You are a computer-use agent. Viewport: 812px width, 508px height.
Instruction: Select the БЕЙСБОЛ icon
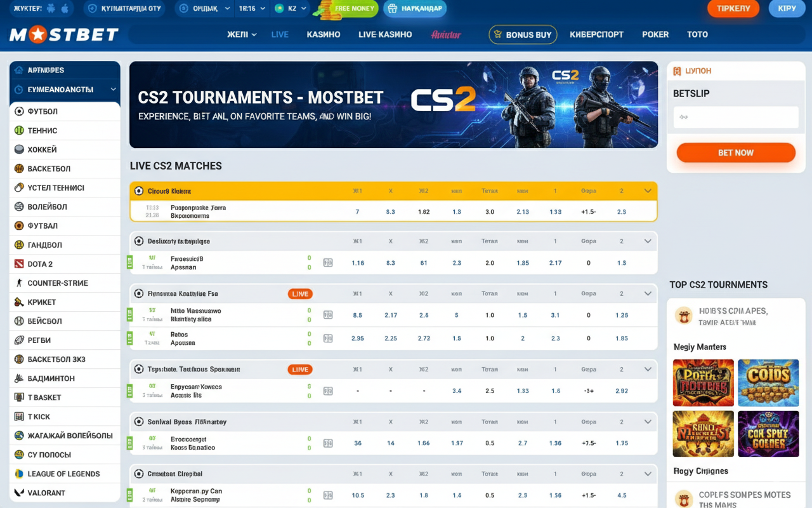click(19, 321)
